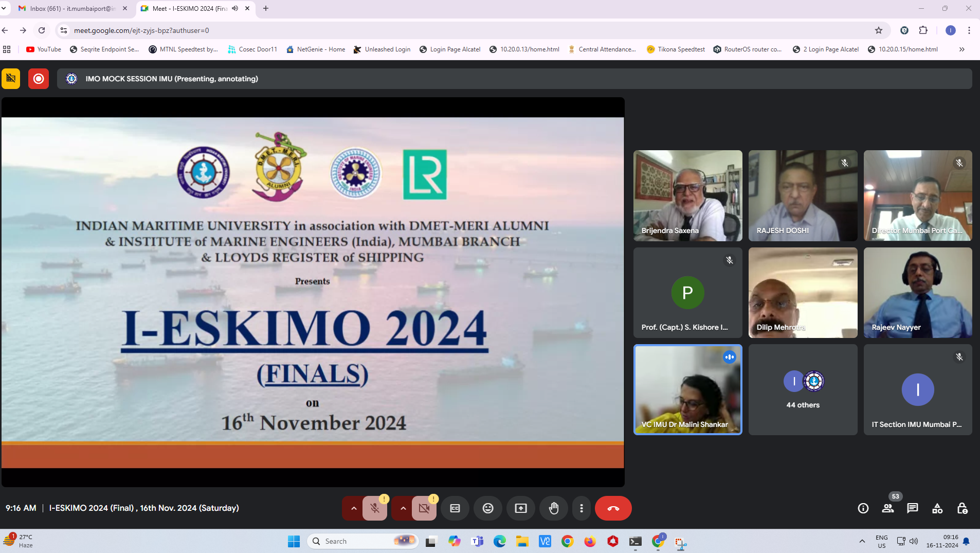Open Microsoft Teams from taskbar

coord(478,541)
